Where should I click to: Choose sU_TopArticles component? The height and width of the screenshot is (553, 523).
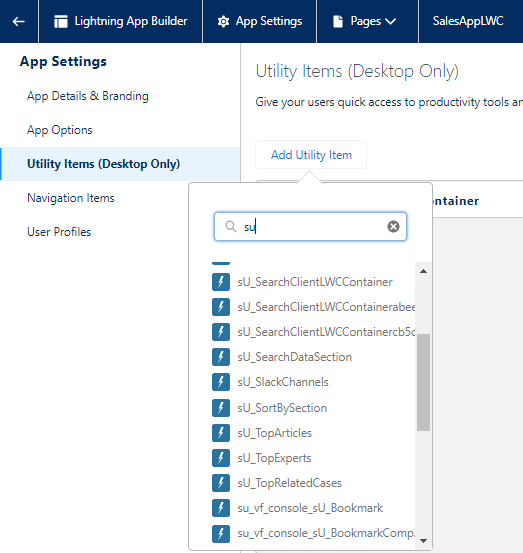[x=275, y=433]
